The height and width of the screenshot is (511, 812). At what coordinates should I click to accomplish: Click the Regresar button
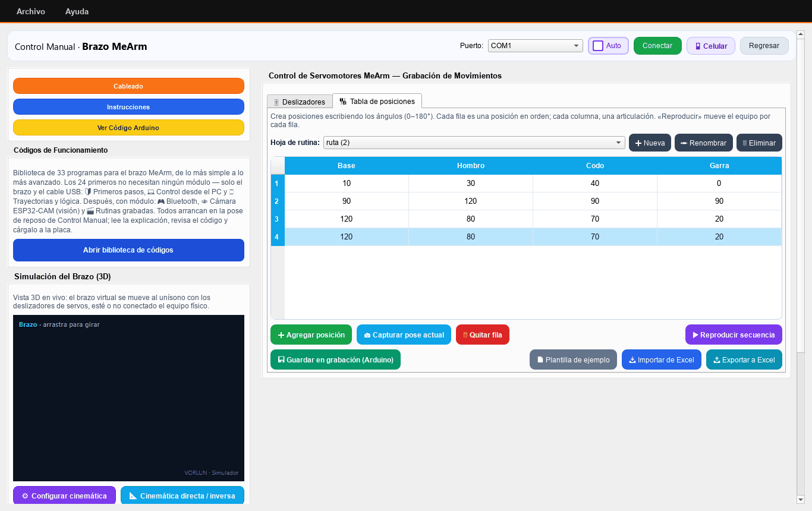(764, 46)
